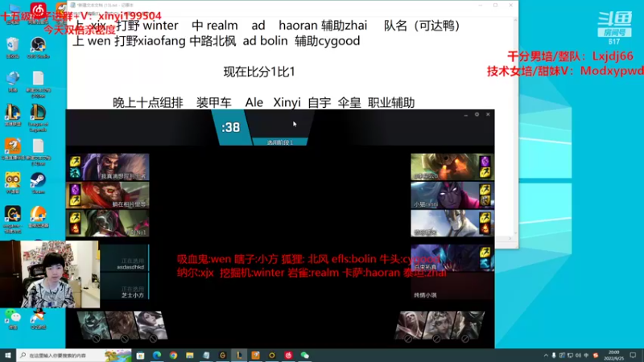Click the asdasdhkd picking slot
Viewport: 644px width, 362px height.
[125, 258]
